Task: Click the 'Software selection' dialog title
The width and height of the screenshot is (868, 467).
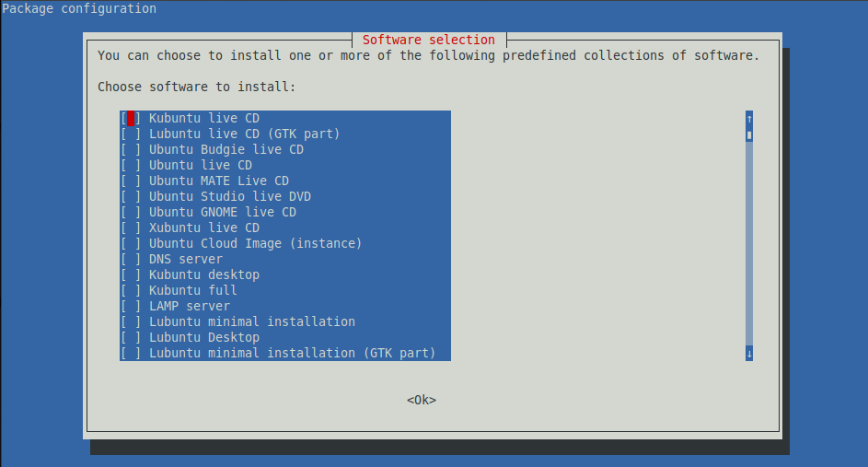Action: pos(428,40)
